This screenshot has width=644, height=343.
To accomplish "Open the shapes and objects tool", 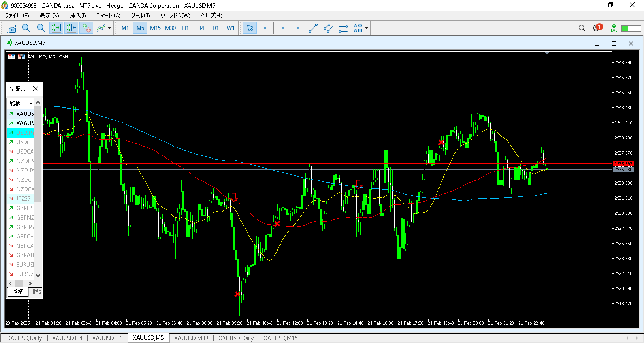I will click(x=358, y=28).
